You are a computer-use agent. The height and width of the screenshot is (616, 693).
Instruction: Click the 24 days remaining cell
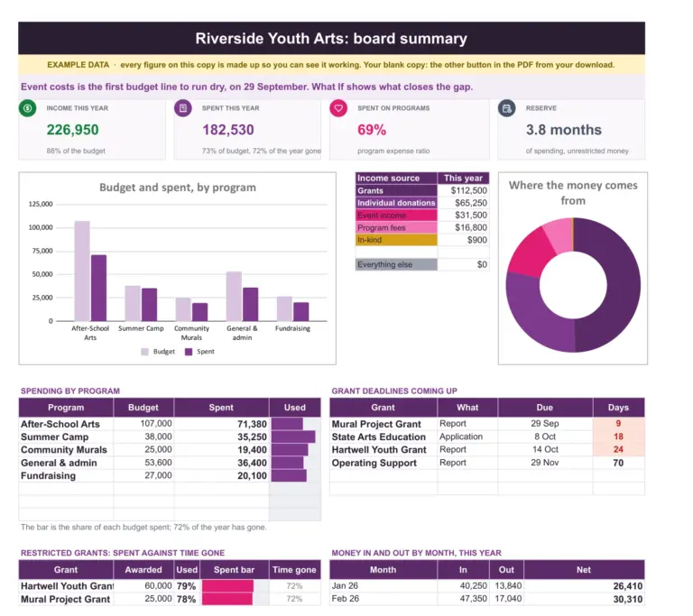[x=618, y=449]
